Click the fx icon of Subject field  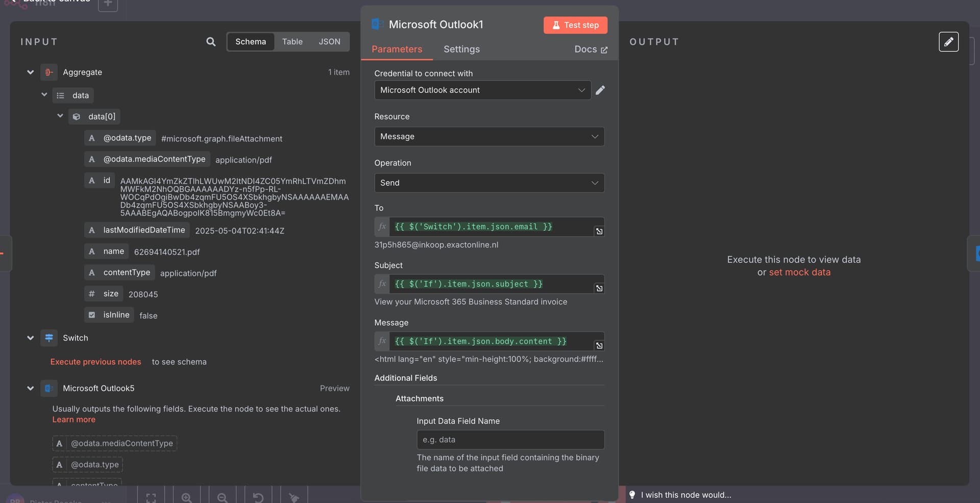coord(382,284)
